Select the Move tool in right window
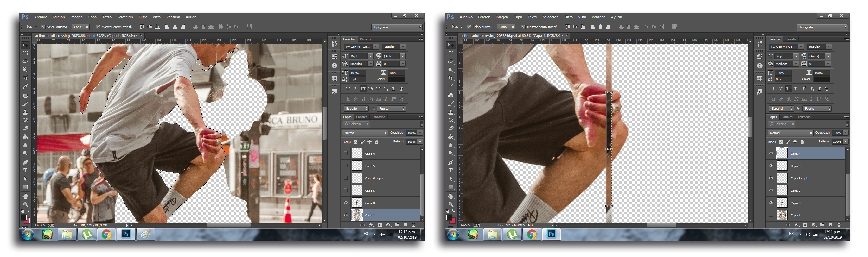Viewport: 868px width, 257px height. [x=451, y=45]
